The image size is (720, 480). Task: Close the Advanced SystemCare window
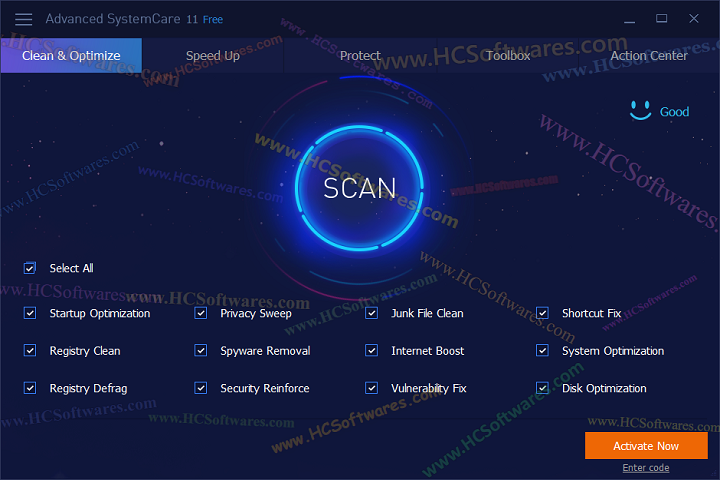694,18
